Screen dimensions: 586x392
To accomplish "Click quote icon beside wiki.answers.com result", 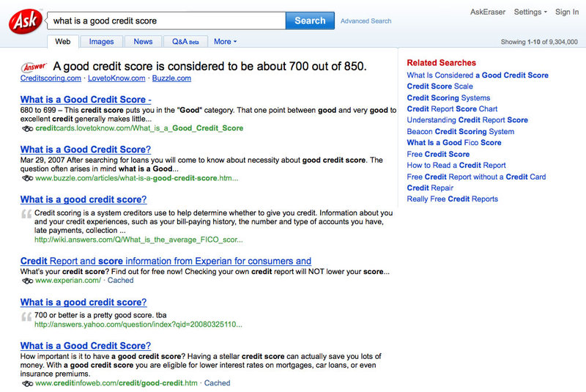I will coord(26,214).
